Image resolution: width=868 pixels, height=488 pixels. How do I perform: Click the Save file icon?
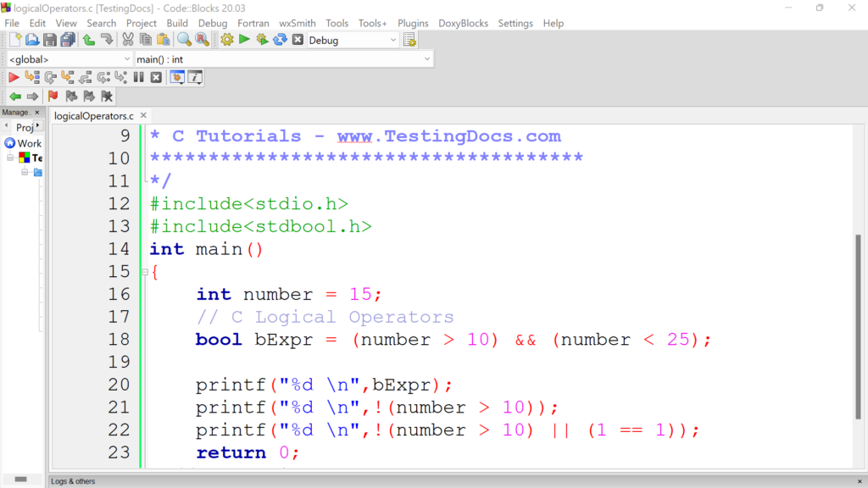pos(50,40)
